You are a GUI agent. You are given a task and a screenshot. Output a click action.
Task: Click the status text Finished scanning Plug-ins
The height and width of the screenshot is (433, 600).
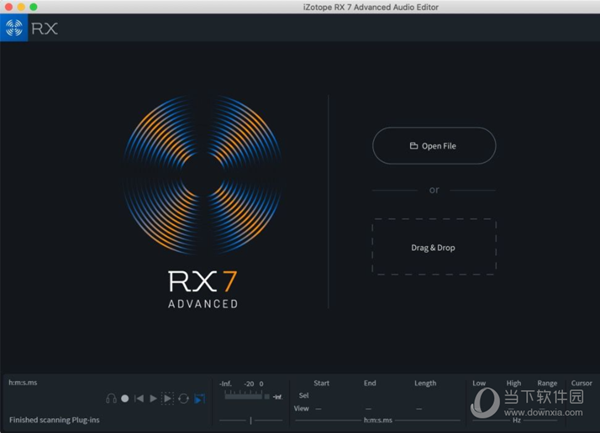54,420
